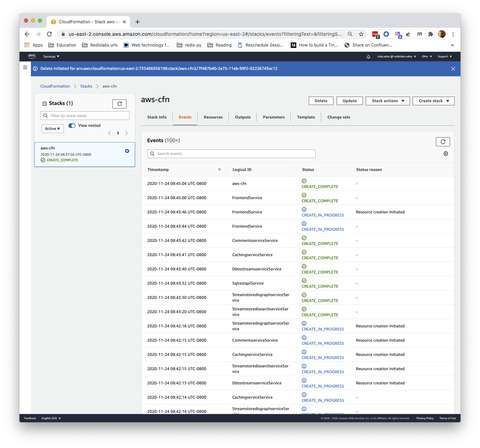Refresh the Stacks list
Viewport: 480px width, 448px height.
pyautogui.click(x=119, y=104)
